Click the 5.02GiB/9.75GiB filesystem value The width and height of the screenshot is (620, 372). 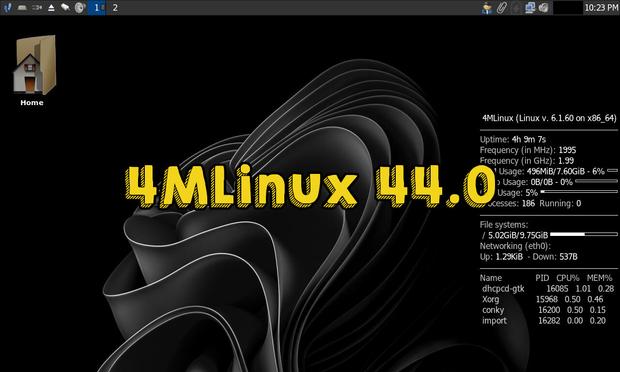click(518, 235)
